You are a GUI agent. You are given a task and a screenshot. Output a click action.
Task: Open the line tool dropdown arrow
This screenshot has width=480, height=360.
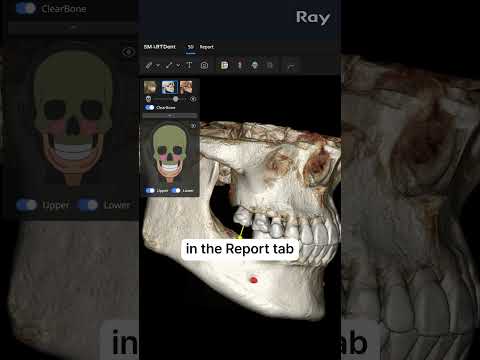point(179,66)
